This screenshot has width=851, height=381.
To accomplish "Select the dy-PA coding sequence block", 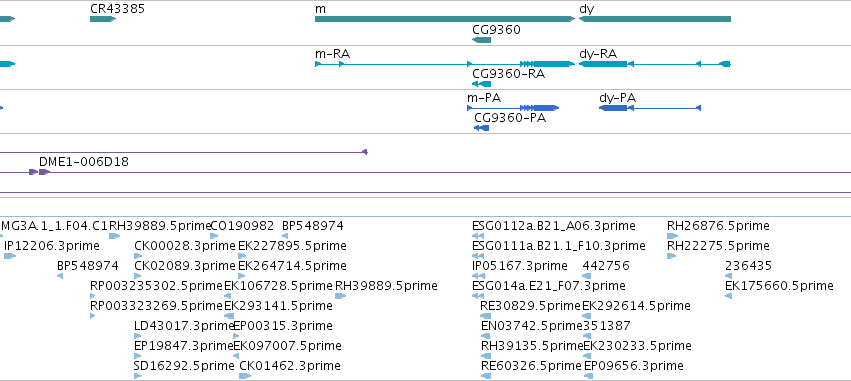I will click(x=613, y=108).
